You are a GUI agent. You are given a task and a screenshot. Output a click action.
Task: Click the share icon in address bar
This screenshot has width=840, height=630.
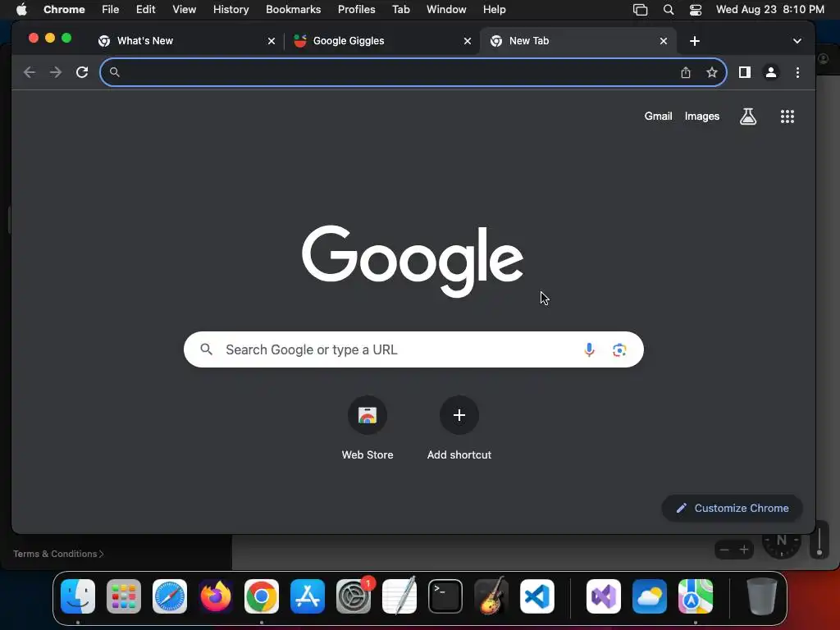[686, 72]
